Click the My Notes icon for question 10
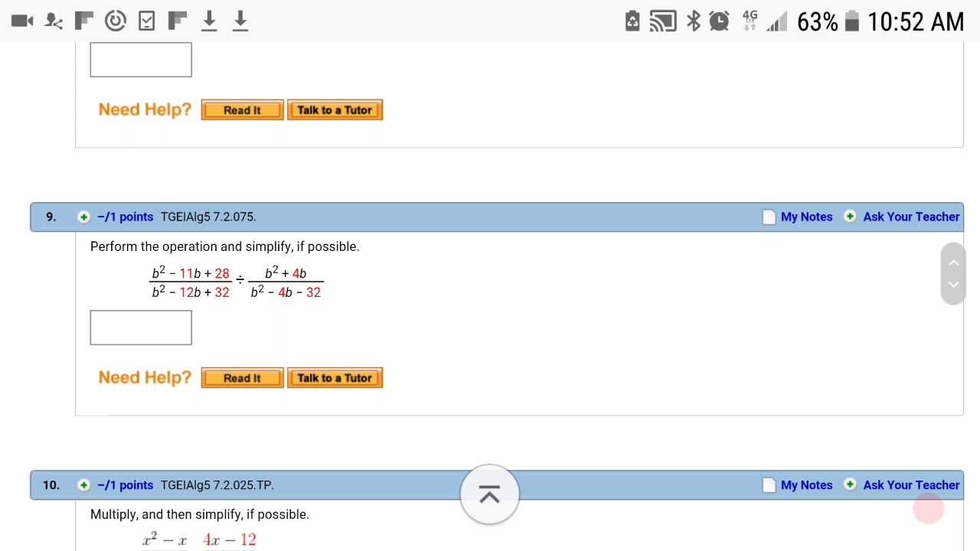Screen dimensions: 980x551 click(769, 485)
